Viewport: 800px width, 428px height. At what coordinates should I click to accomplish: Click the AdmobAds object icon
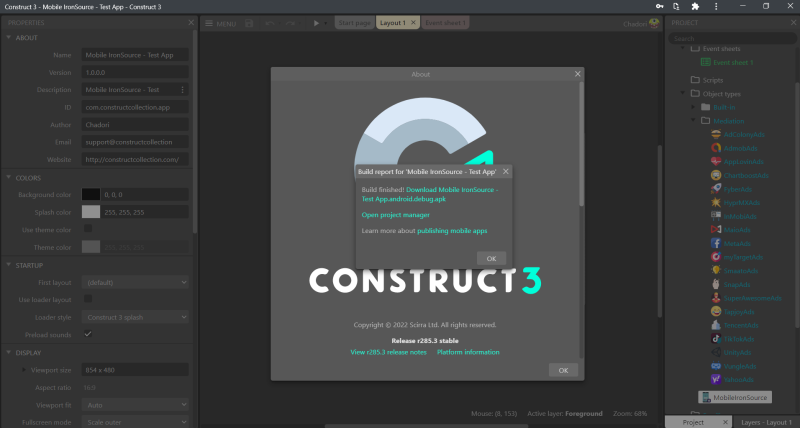coord(716,148)
